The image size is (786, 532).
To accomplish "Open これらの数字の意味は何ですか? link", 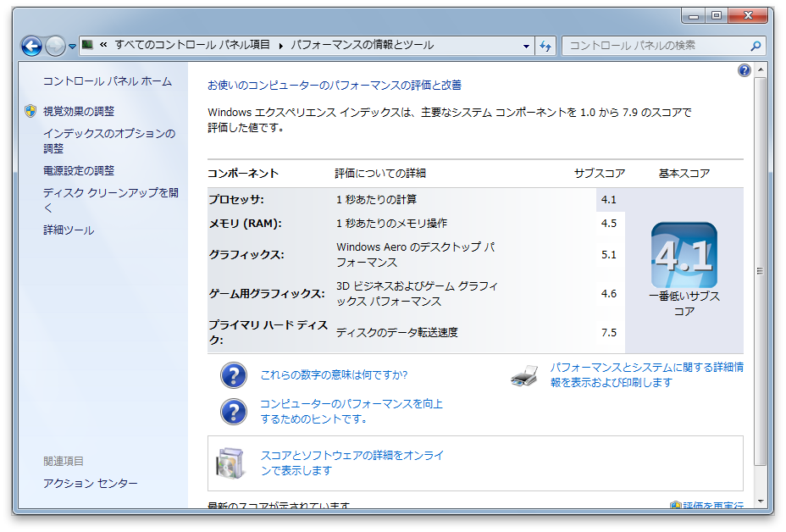I will coord(334,375).
